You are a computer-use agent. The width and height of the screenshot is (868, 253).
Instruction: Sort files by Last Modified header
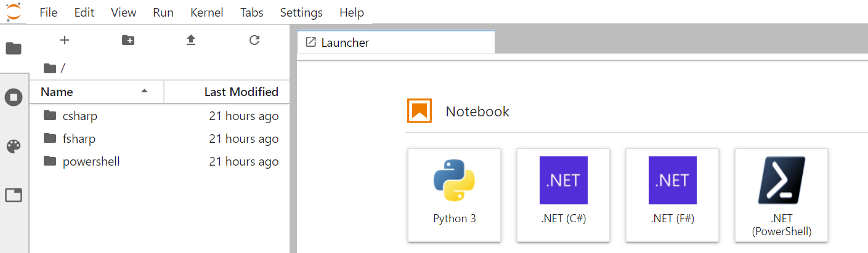(227, 92)
